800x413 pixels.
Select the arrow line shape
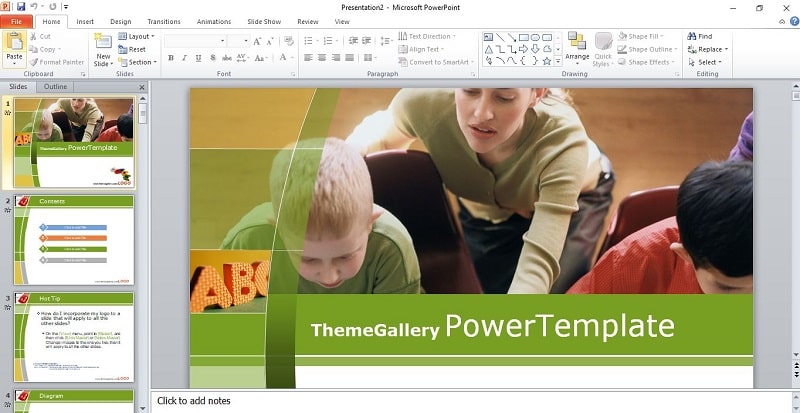[512, 37]
